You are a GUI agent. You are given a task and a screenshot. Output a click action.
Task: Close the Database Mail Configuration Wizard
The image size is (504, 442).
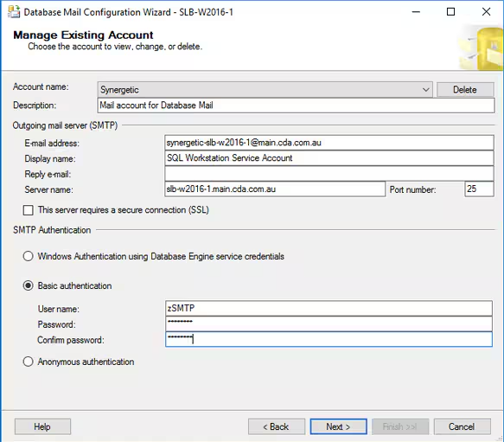pos(486,12)
